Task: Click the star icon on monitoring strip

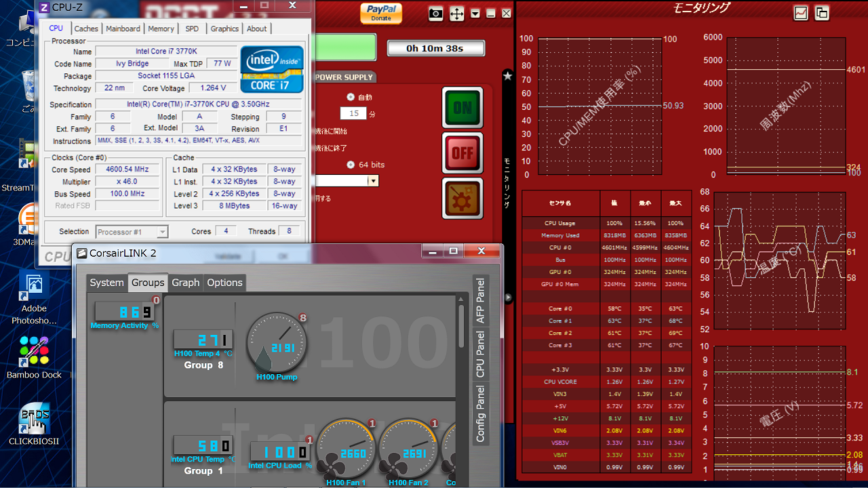Action: 507,76
